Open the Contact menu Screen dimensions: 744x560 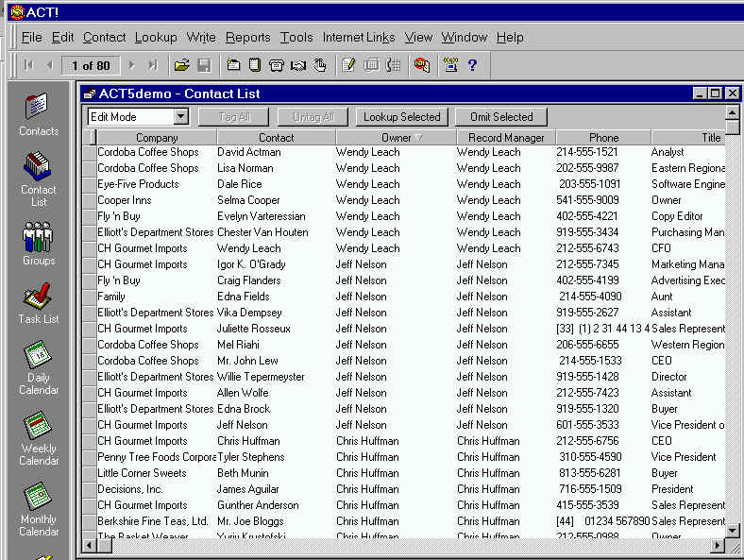point(105,37)
